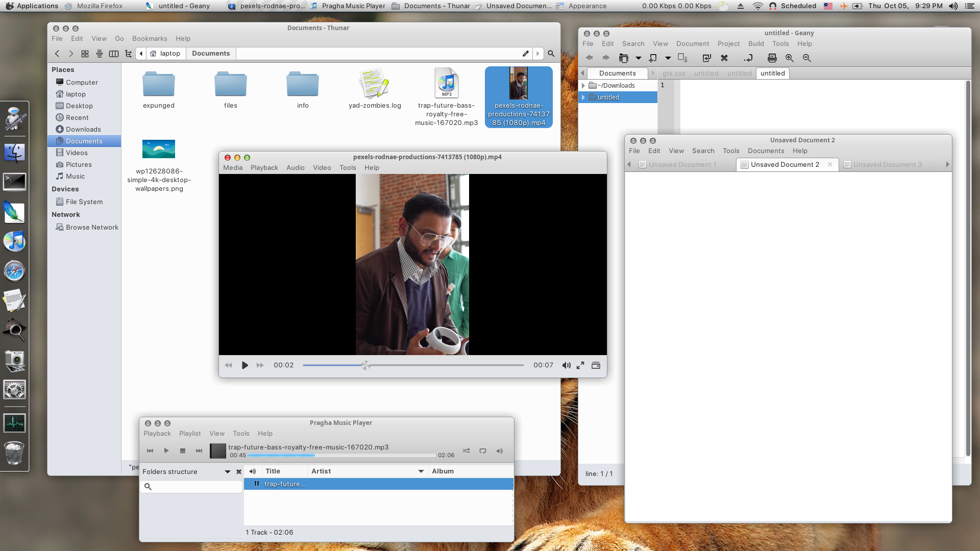
Task: Enter fullscreen in video player
Action: click(x=580, y=365)
